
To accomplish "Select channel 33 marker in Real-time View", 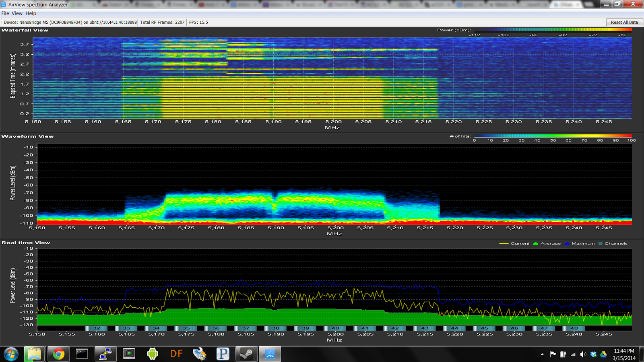I will pyautogui.click(x=126, y=328).
